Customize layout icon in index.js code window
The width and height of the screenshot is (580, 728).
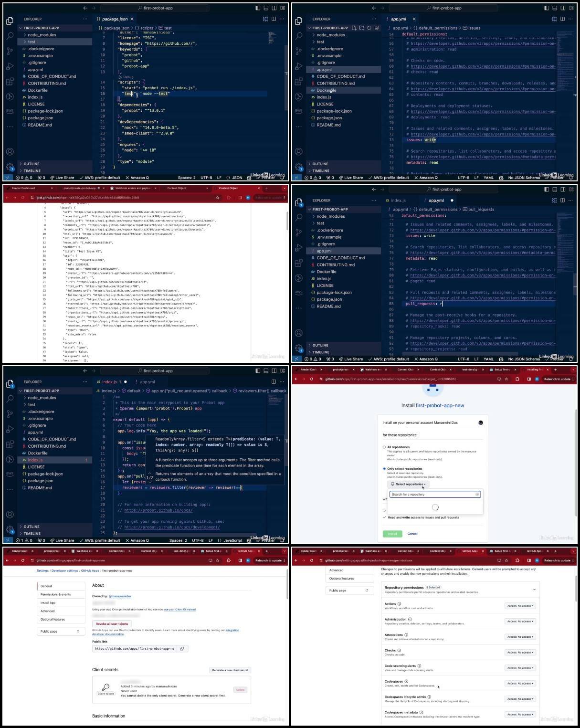[x=283, y=371]
